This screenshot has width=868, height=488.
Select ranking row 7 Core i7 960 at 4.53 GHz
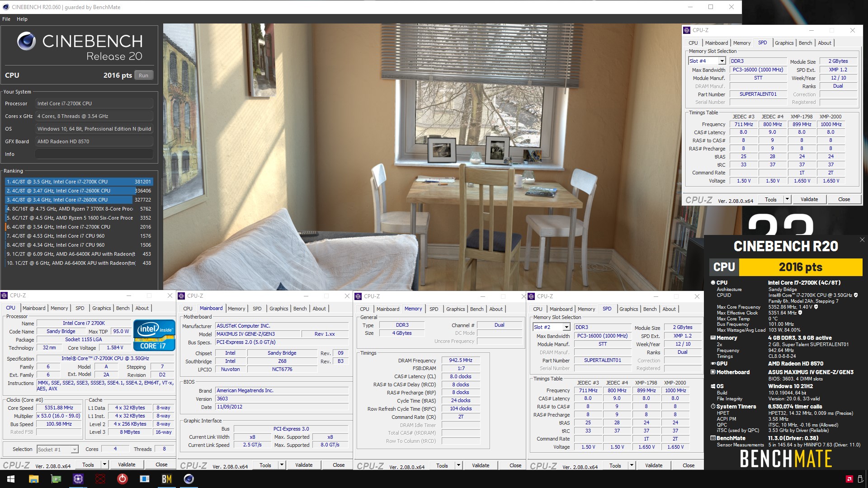(79, 236)
